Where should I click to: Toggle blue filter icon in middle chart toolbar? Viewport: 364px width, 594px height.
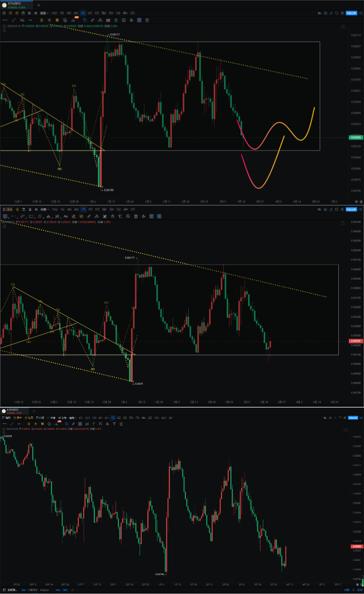[152, 216]
